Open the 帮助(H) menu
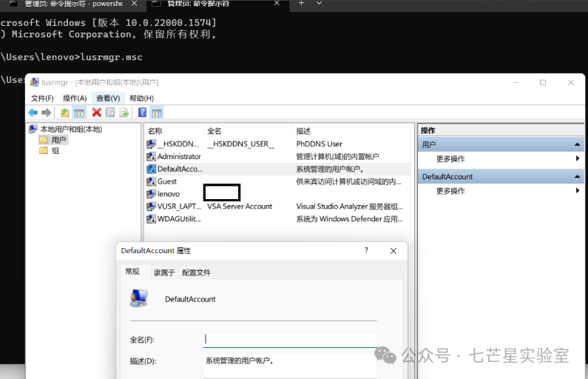This screenshot has height=379, width=588. pos(141,98)
